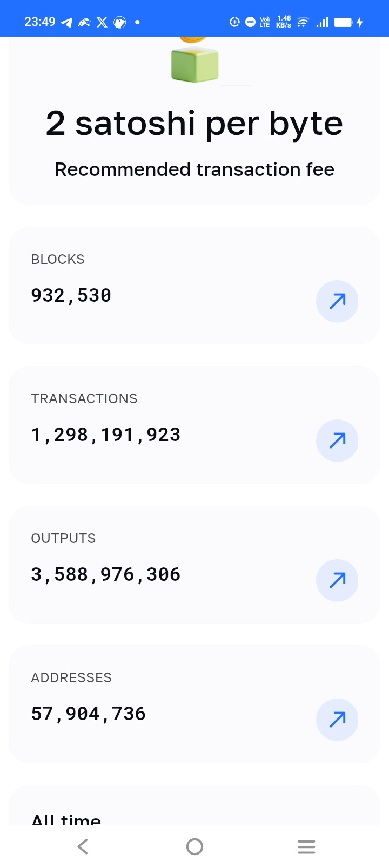Open the Blocks arrow link

337,301
